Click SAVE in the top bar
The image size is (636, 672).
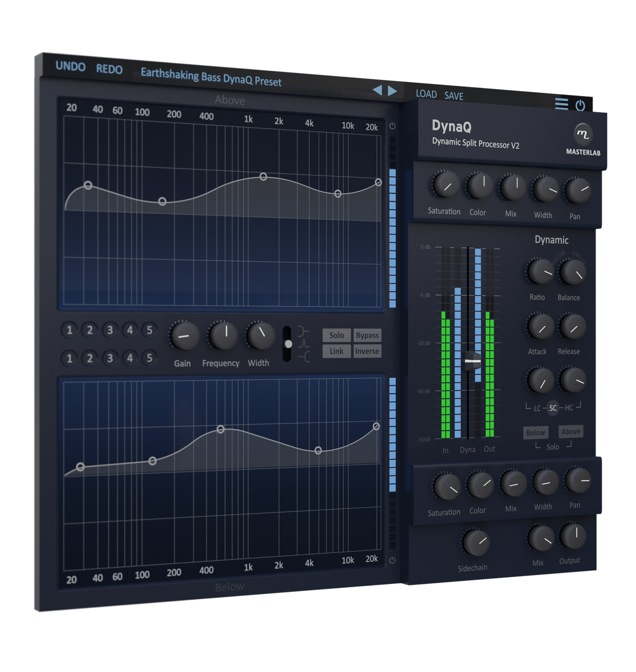[x=454, y=96]
